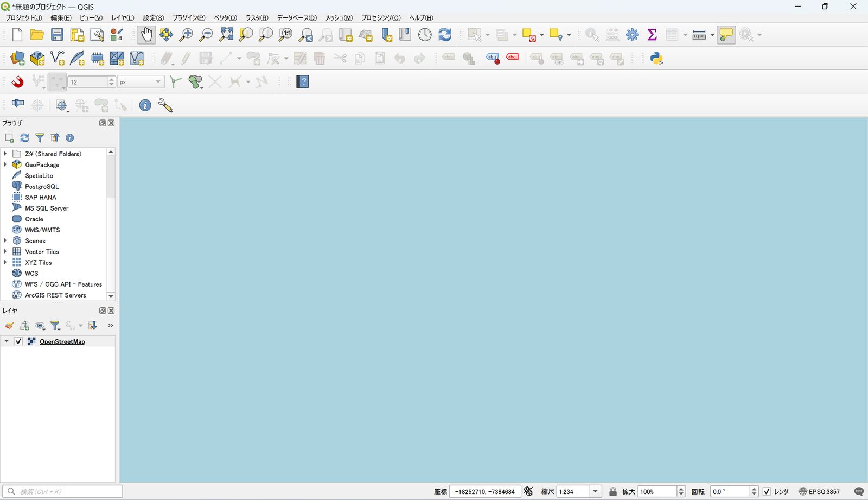This screenshot has width=868, height=500.
Task: Click the blue info icon in fourth toolbar
Action: coord(145,105)
